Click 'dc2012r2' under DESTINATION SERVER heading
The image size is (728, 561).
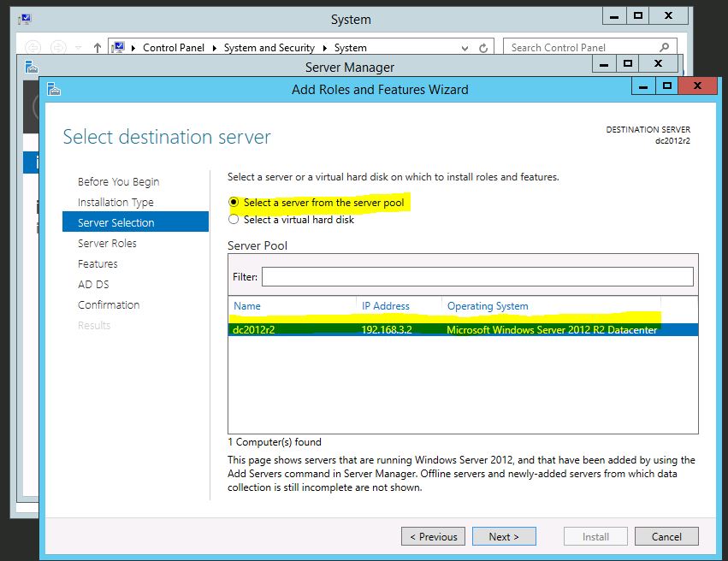click(672, 140)
